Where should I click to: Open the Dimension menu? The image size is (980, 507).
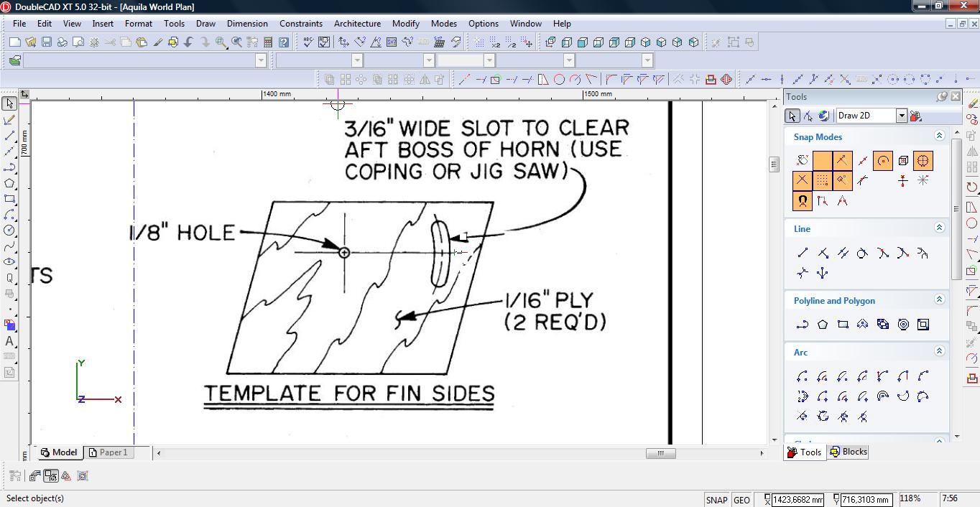click(x=247, y=23)
